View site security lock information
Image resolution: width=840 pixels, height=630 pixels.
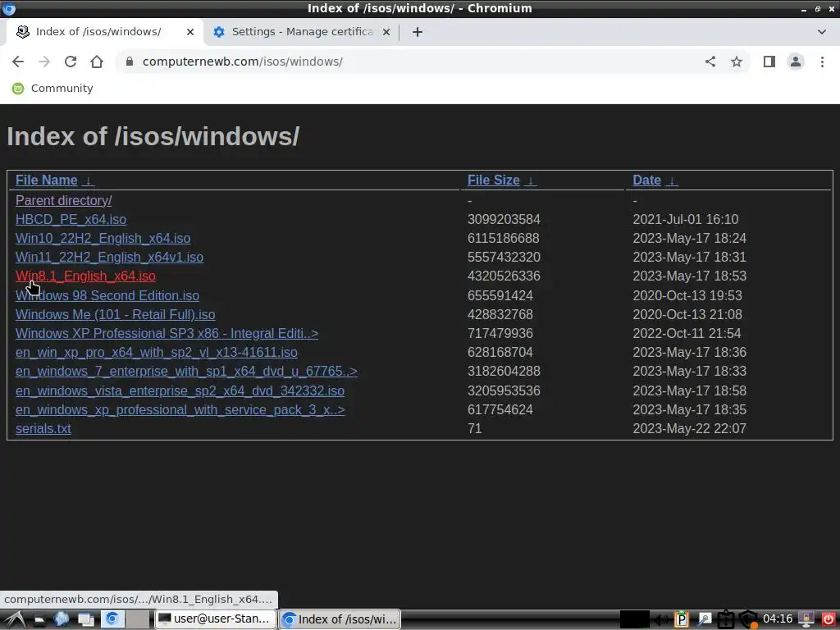pyautogui.click(x=129, y=62)
